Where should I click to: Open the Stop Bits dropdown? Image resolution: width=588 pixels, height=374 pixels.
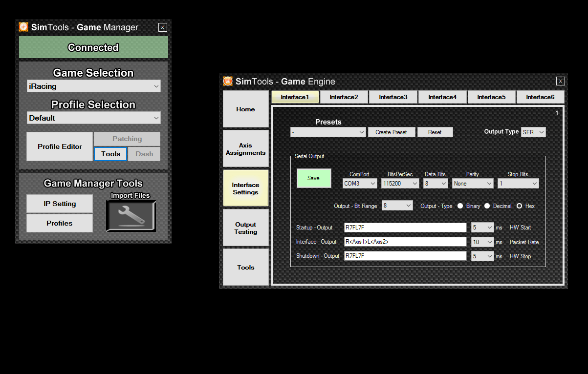pyautogui.click(x=518, y=184)
